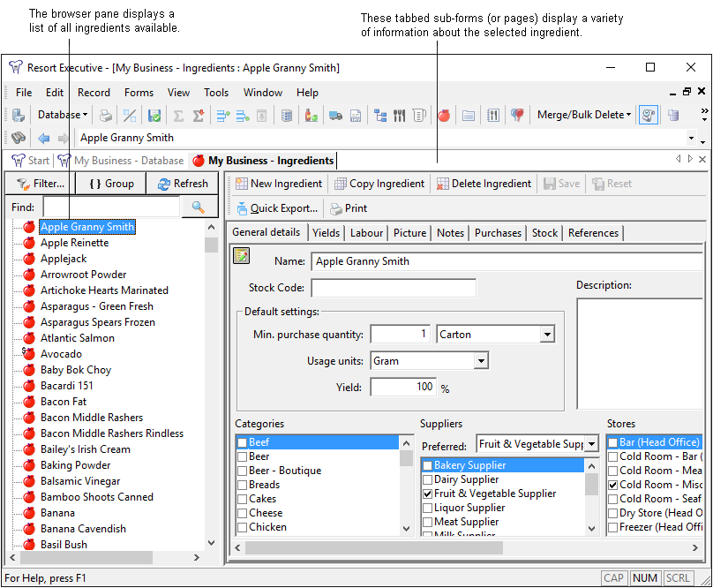
Task: Click the delivery truck toolbar icon
Action: pyautogui.click(x=335, y=115)
